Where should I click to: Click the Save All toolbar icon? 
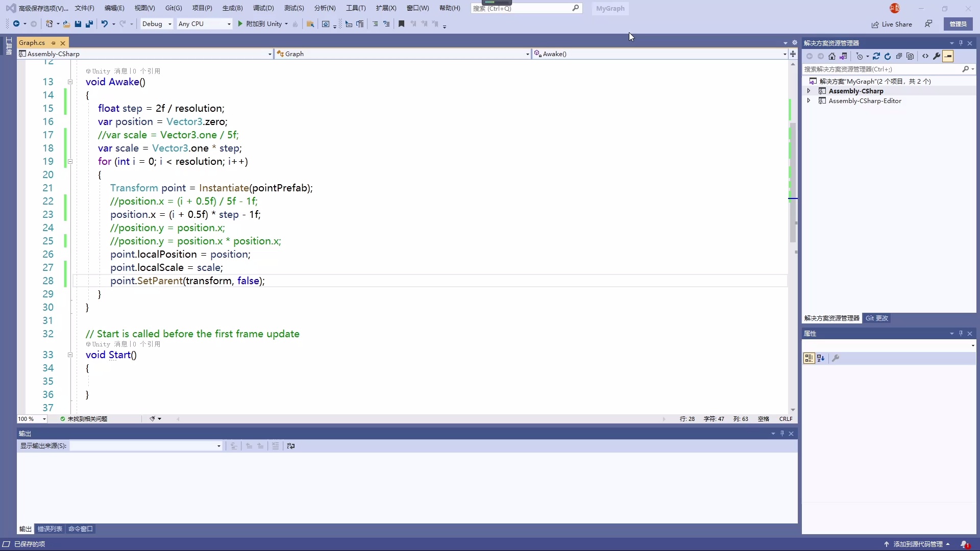89,24
